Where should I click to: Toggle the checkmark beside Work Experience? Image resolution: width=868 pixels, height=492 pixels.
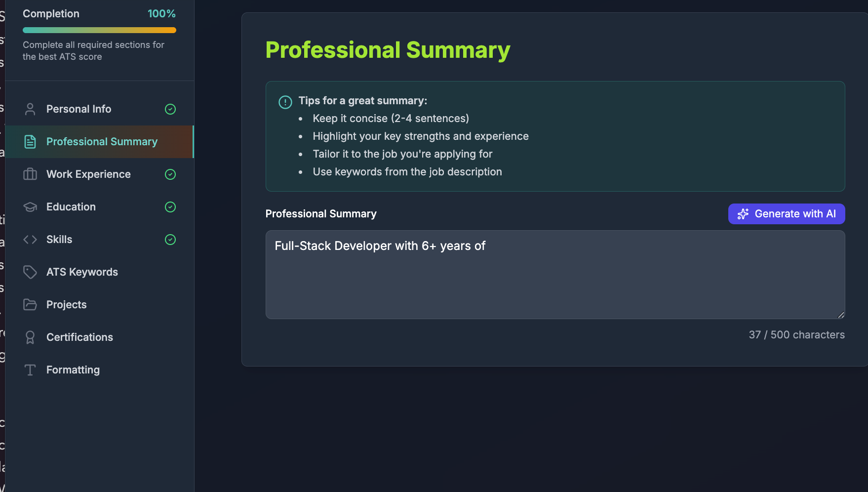170,174
